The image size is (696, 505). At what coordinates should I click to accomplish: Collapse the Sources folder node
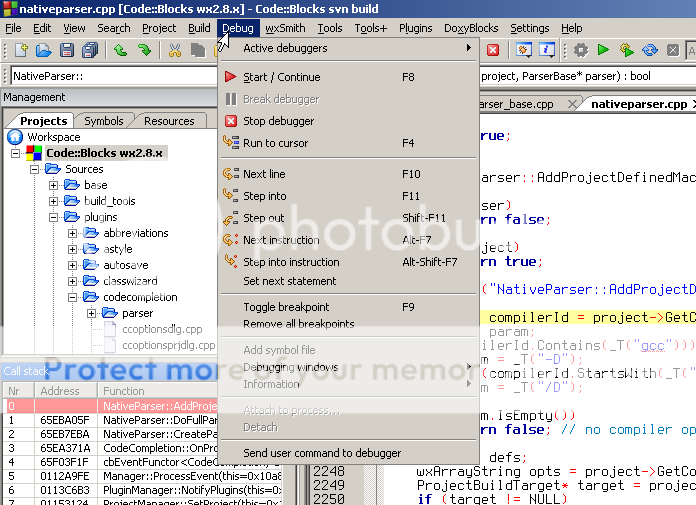tap(34, 170)
